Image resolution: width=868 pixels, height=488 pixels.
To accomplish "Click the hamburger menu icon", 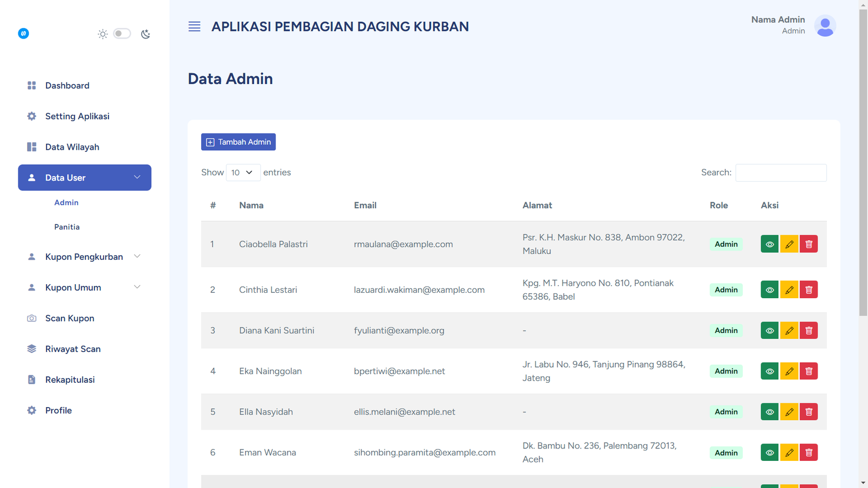I will 194,27.
